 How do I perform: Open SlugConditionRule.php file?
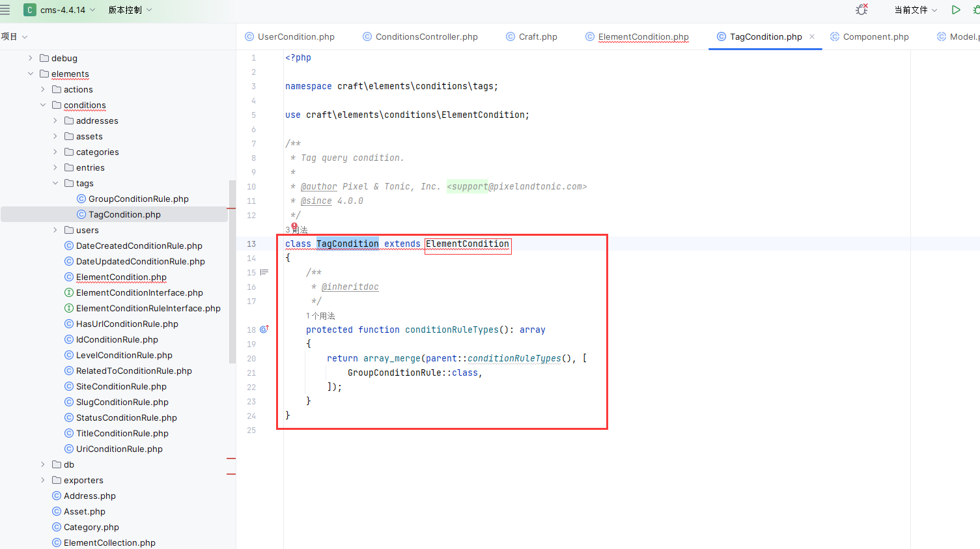tap(117, 402)
